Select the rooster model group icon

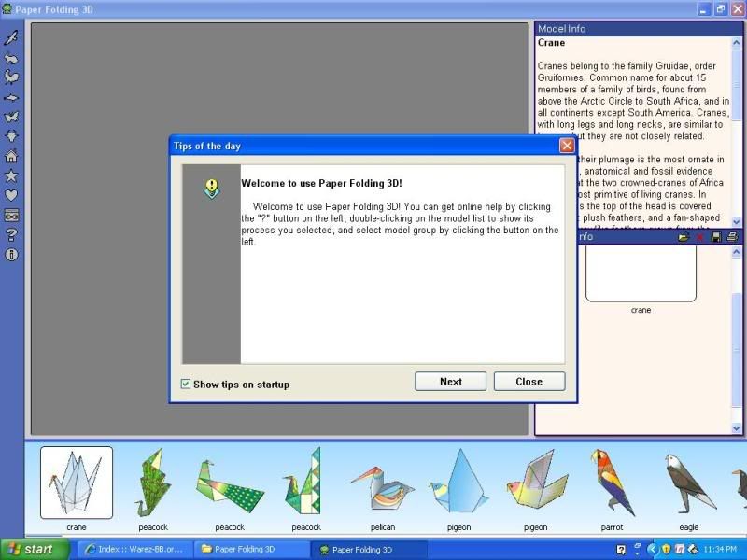click(x=11, y=77)
